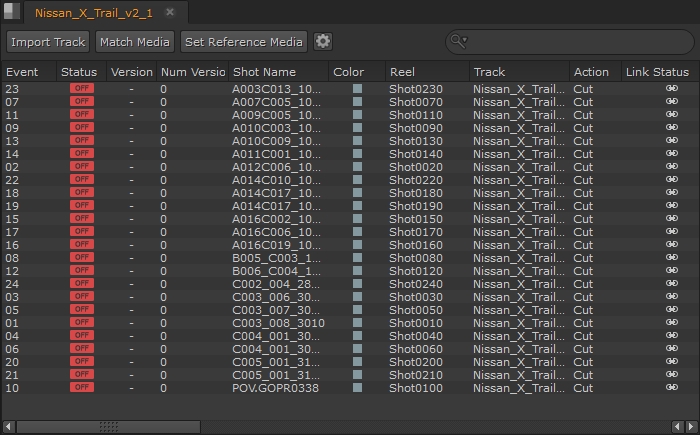
Task: Select the Nissan_X_Trail_v2_1 tab
Action: click(92, 13)
